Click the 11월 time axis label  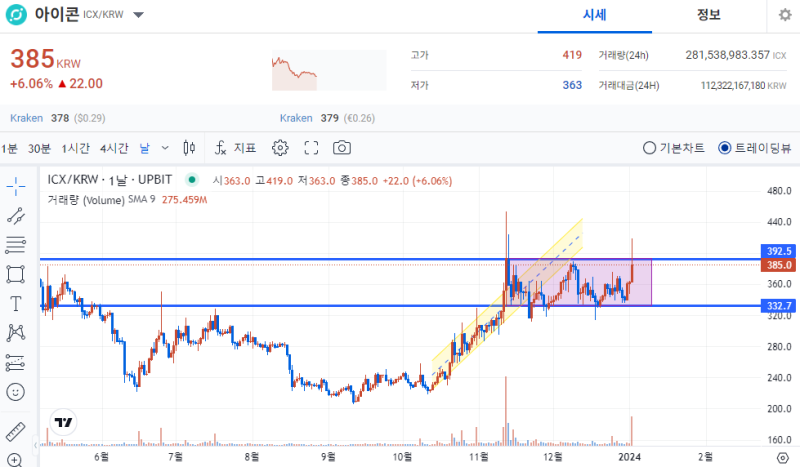pyautogui.click(x=479, y=457)
